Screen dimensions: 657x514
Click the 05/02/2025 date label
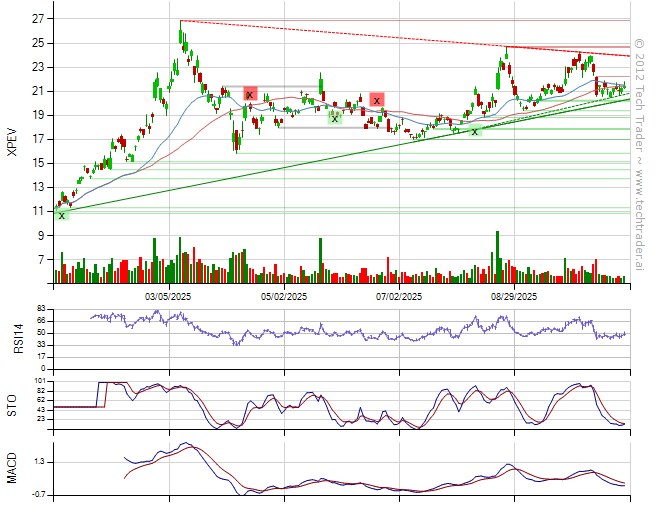pos(283,296)
